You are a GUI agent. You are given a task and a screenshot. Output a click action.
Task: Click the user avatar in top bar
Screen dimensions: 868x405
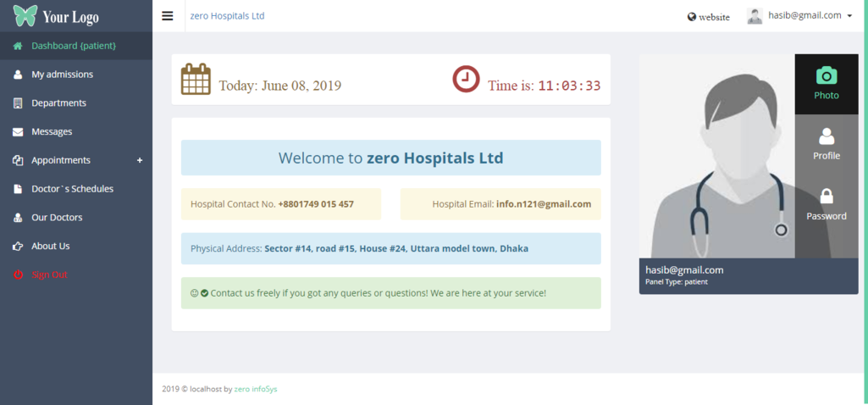[x=755, y=16]
